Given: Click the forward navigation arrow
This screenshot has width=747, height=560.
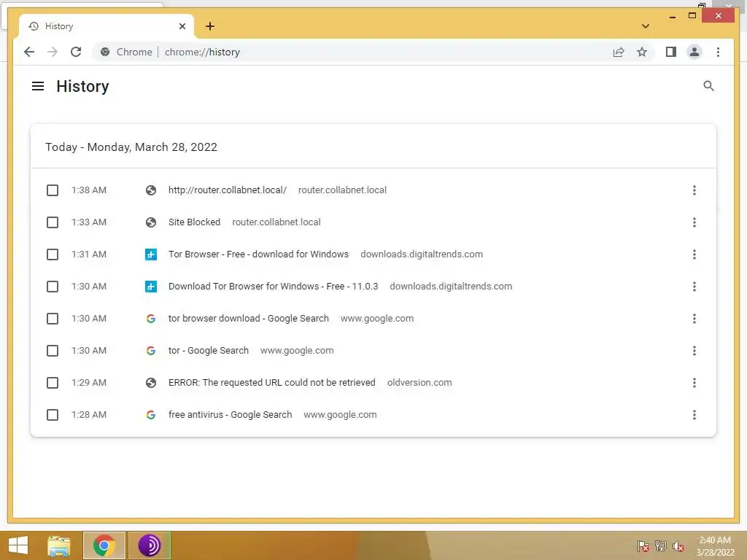Looking at the screenshot, I should coord(53,52).
